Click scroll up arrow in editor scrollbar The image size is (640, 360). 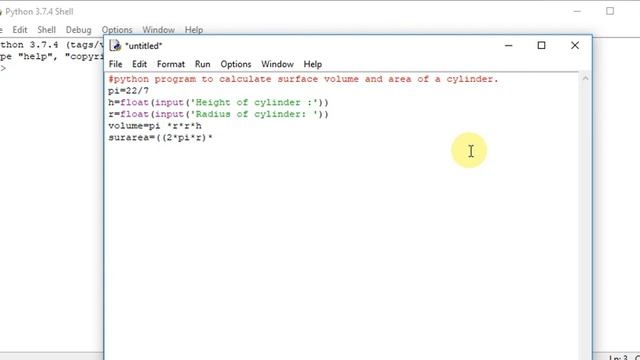tap(585, 78)
